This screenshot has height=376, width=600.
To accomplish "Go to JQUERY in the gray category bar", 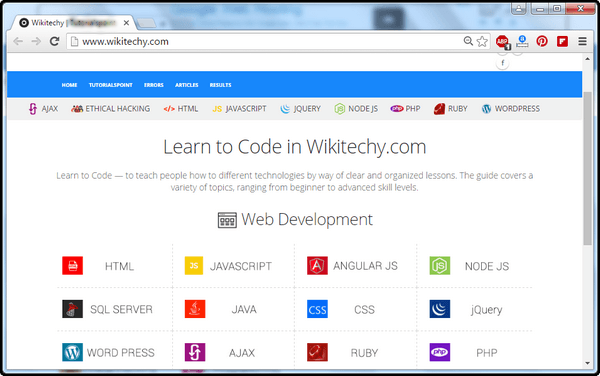I will click(300, 109).
